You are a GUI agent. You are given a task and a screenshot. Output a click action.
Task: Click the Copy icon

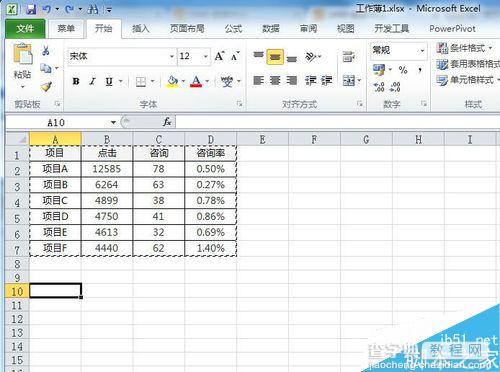[x=46, y=69]
